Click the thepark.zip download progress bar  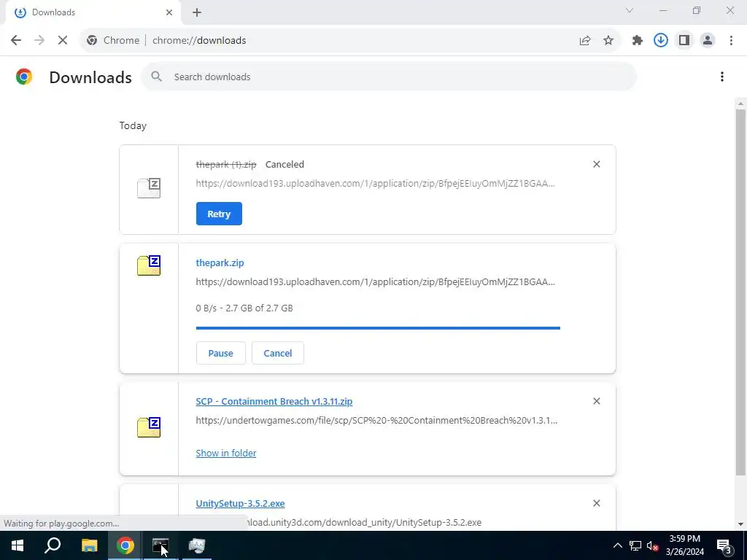378,328
